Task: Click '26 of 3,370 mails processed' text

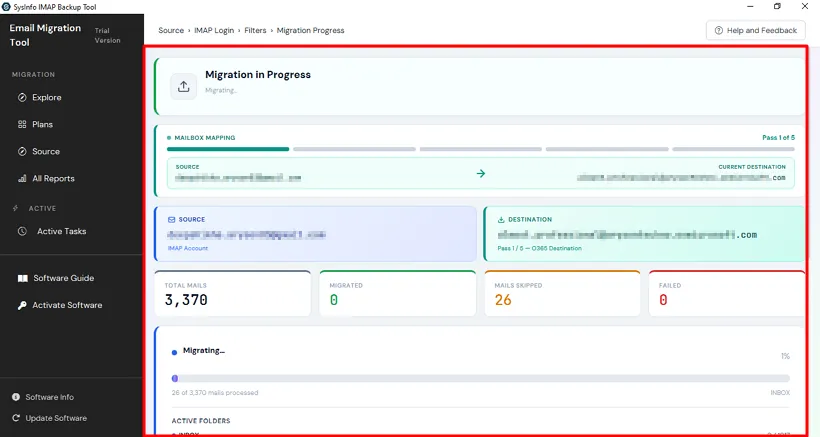Action: pyautogui.click(x=215, y=393)
